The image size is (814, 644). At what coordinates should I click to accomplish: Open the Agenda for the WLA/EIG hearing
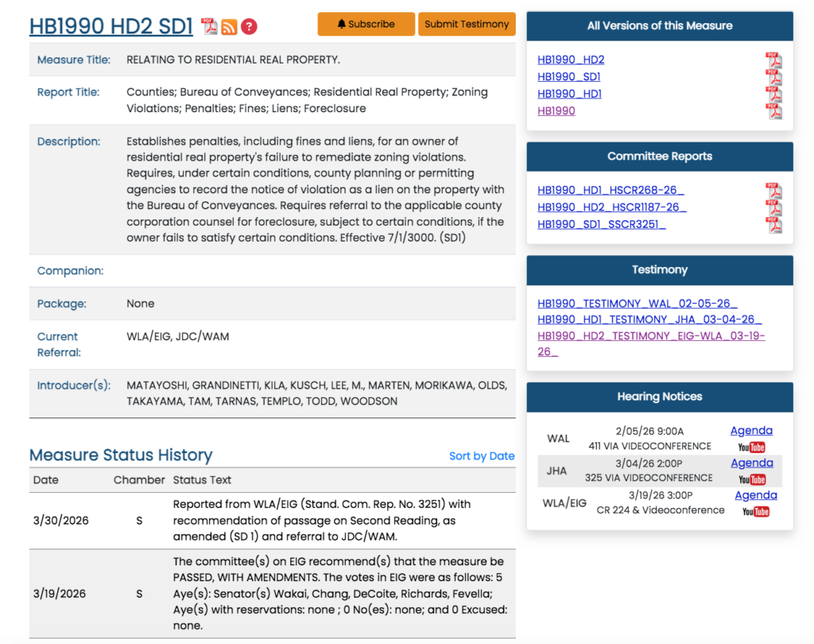pyautogui.click(x=756, y=495)
